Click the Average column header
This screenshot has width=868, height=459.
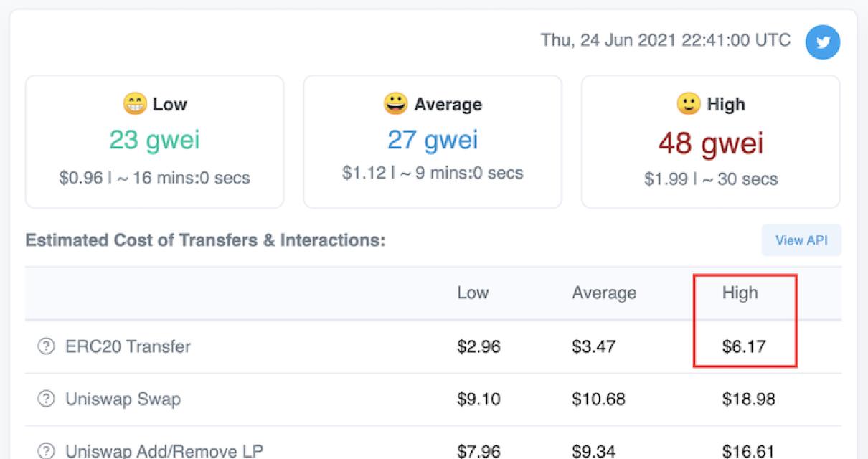click(604, 293)
